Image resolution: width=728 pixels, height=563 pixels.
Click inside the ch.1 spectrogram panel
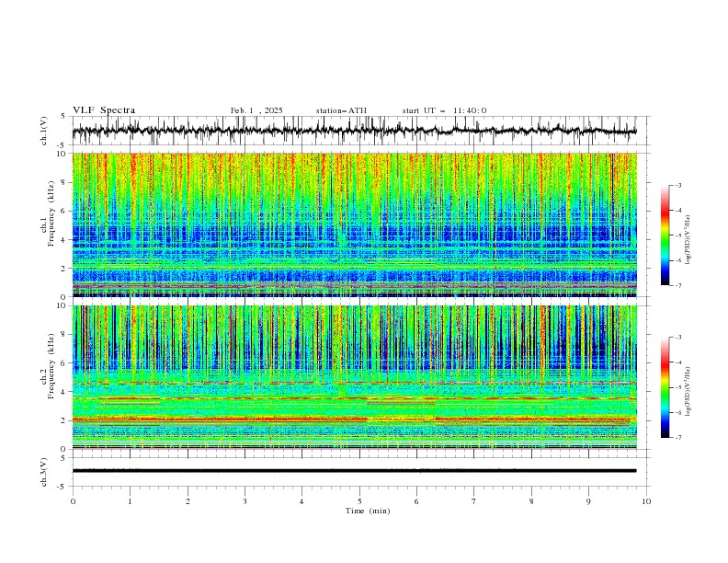[x=354, y=224]
